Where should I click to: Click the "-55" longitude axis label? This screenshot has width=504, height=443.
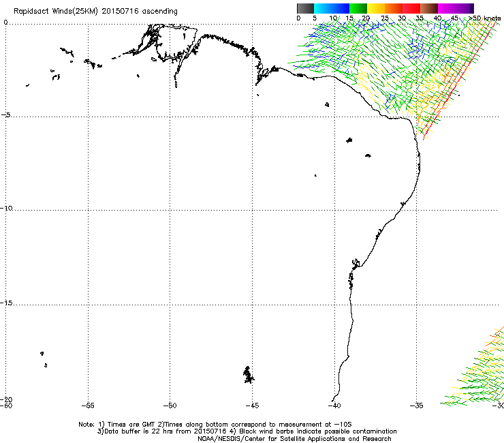pyautogui.click(x=88, y=406)
